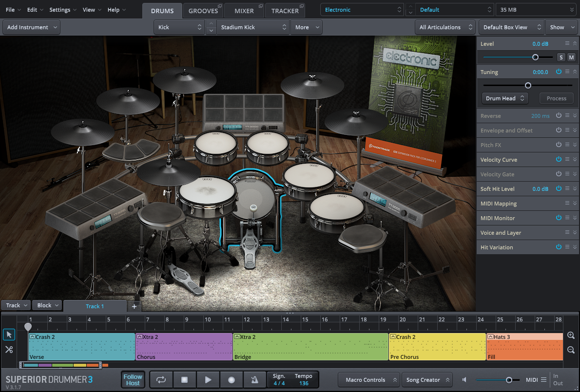The width and height of the screenshot is (580, 392).
Task: Click the Level slider handle
Action: (x=535, y=57)
